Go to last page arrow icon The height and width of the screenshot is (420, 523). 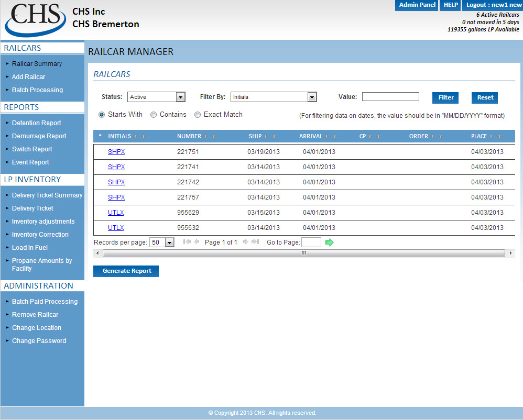(255, 242)
